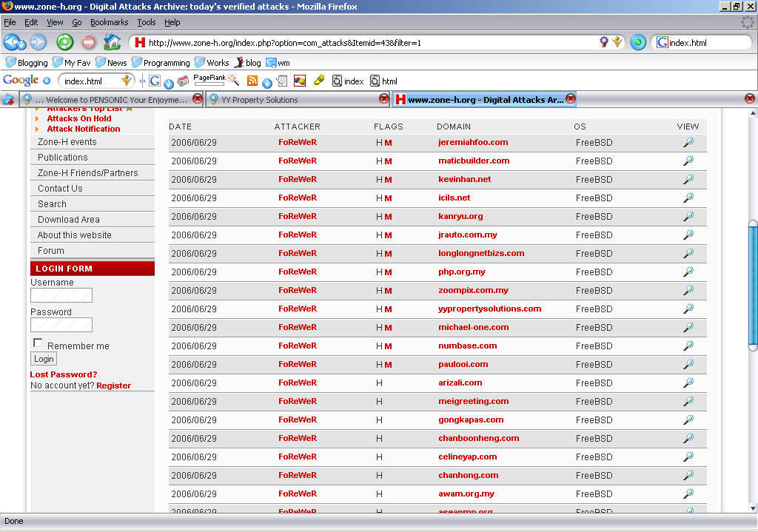The image size is (758, 532).
Task: Click the ribbon badge icon in the address bar
Action: 604,42
